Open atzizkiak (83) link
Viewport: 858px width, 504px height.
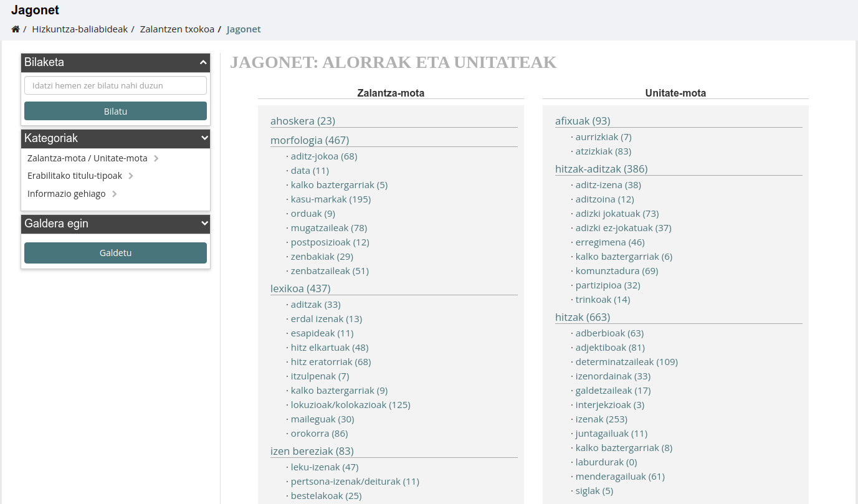click(604, 151)
